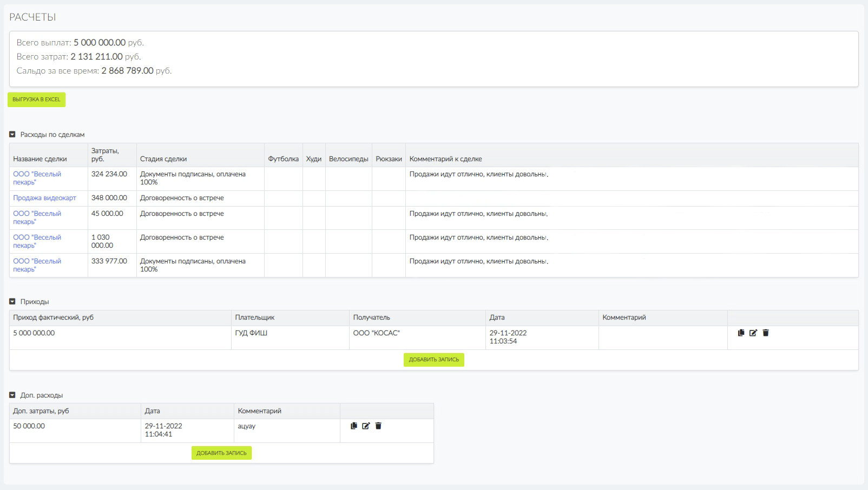The height and width of the screenshot is (490, 868).
Task: Select the 50 000.00 extra cost cell
Action: (75, 431)
